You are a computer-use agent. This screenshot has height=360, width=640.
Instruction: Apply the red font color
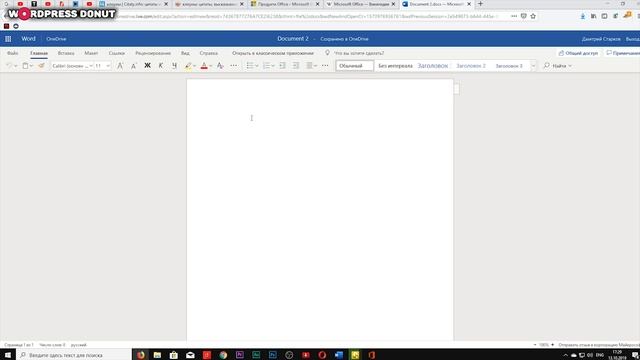204,66
